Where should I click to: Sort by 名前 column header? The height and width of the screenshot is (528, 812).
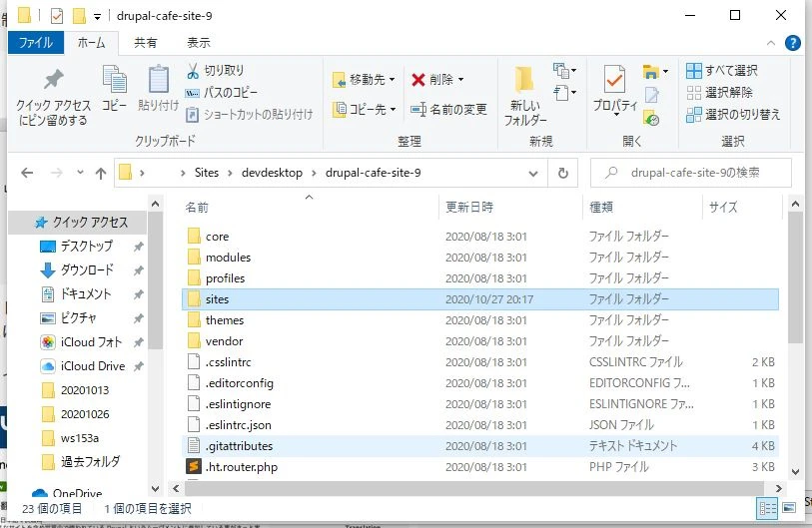click(310, 207)
